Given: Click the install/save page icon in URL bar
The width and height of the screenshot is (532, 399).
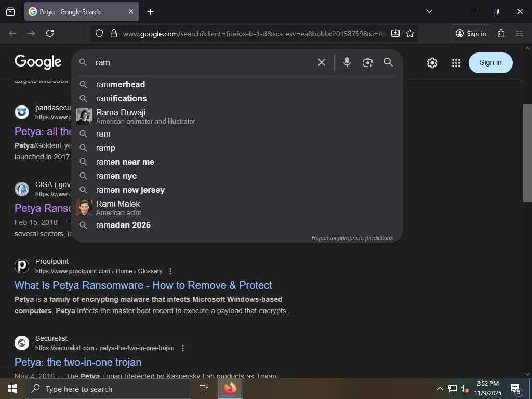Looking at the screenshot, I should [395, 33].
